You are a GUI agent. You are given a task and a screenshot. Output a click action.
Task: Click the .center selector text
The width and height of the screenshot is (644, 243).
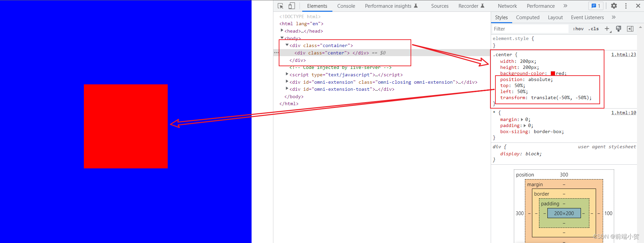pos(502,54)
